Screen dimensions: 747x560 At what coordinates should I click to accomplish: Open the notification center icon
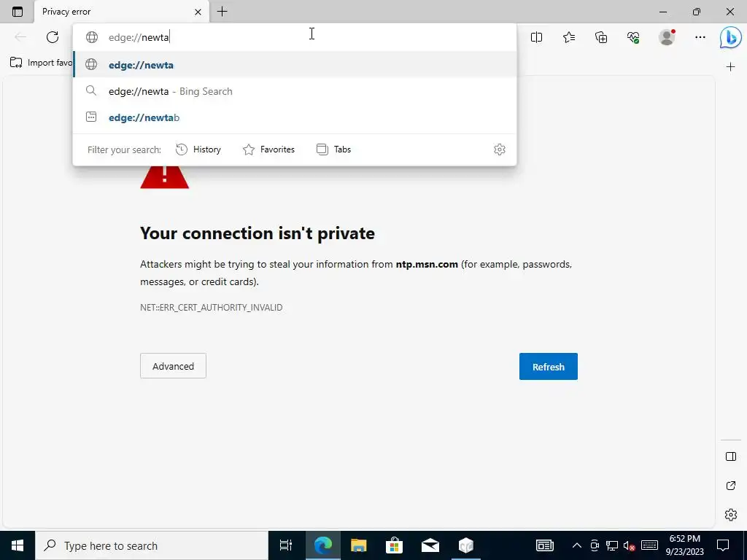pyautogui.click(x=723, y=545)
